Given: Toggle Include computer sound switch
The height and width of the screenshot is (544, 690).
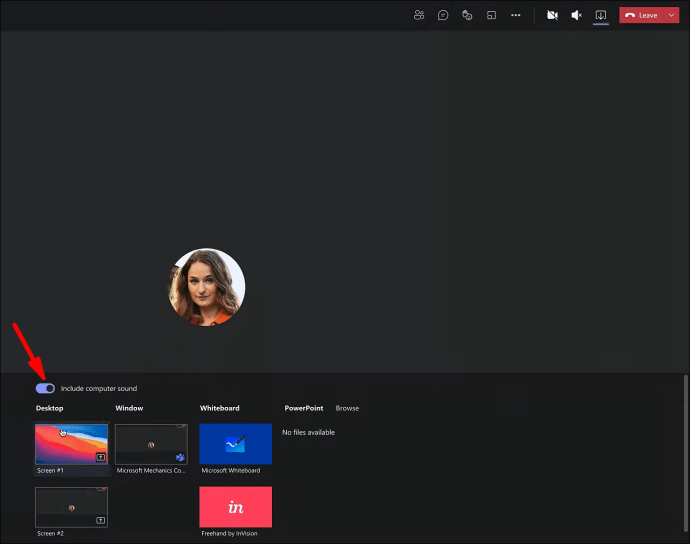Looking at the screenshot, I should 45,388.
